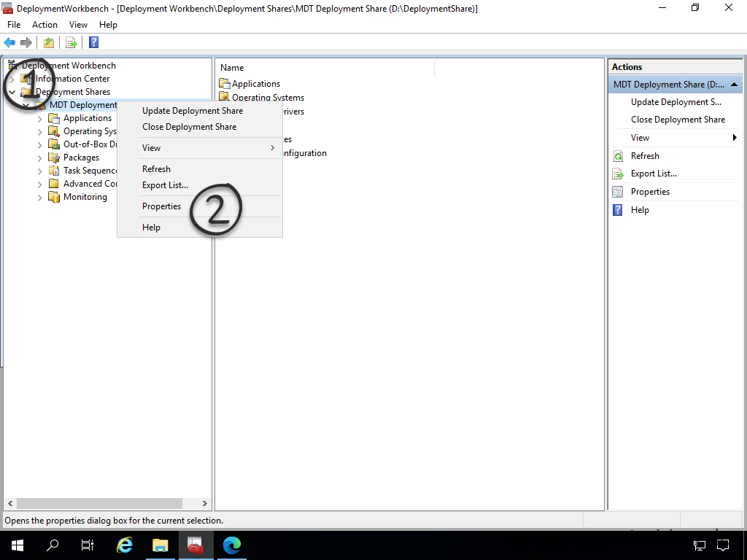Click the Applications folder icon in tree
This screenshot has height=560, width=747.
coord(54,118)
